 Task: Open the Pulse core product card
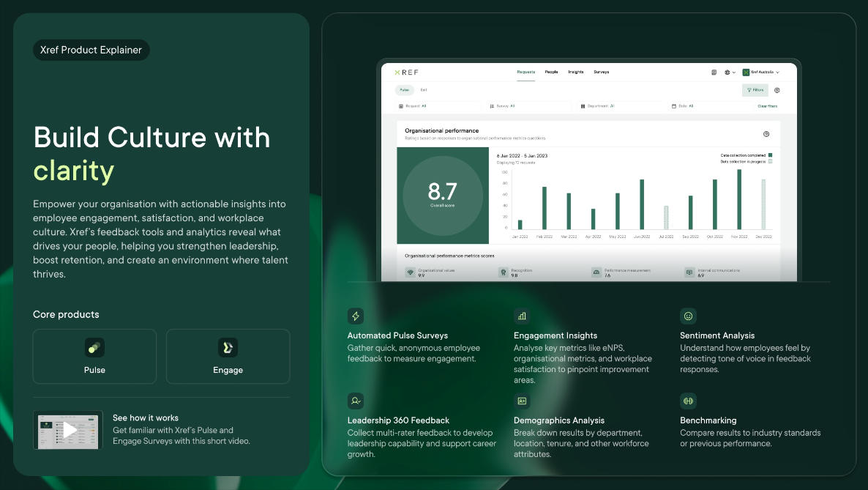94,357
